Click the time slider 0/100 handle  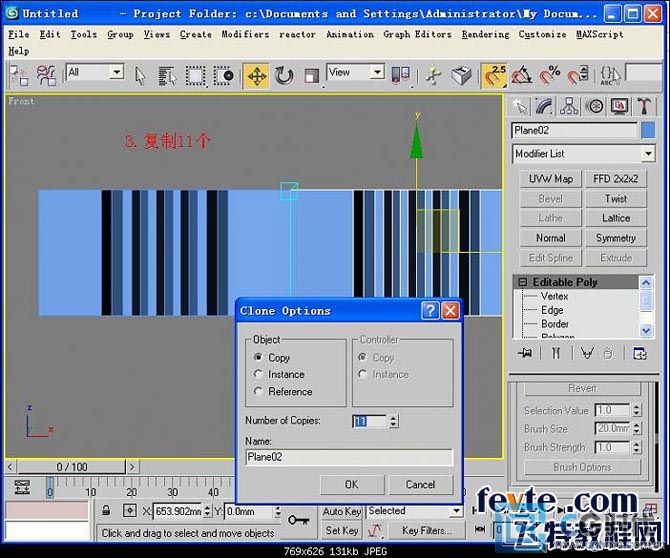pyautogui.click(x=72, y=467)
